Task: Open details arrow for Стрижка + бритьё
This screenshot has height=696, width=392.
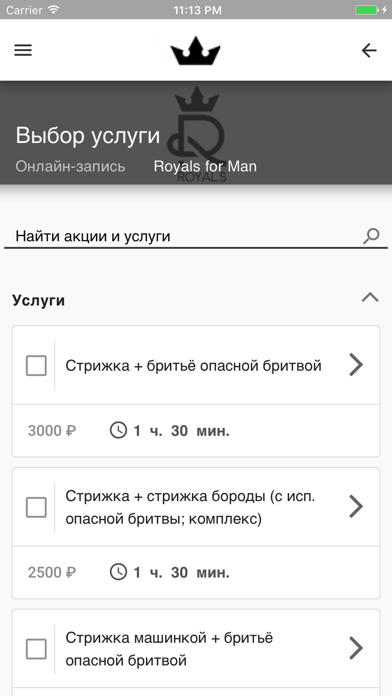Action: 356,365
